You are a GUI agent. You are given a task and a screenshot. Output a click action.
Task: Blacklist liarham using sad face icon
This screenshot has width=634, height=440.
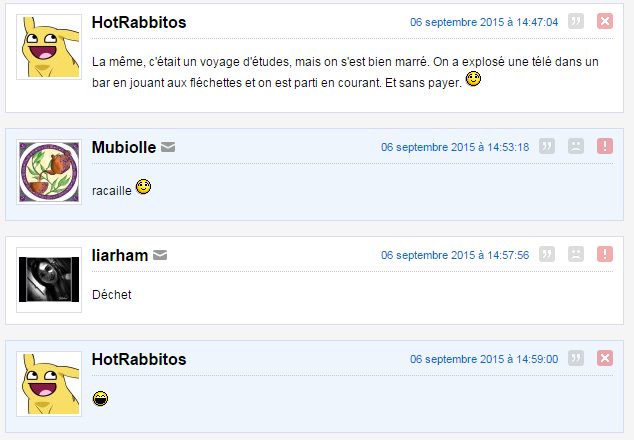[x=576, y=254]
